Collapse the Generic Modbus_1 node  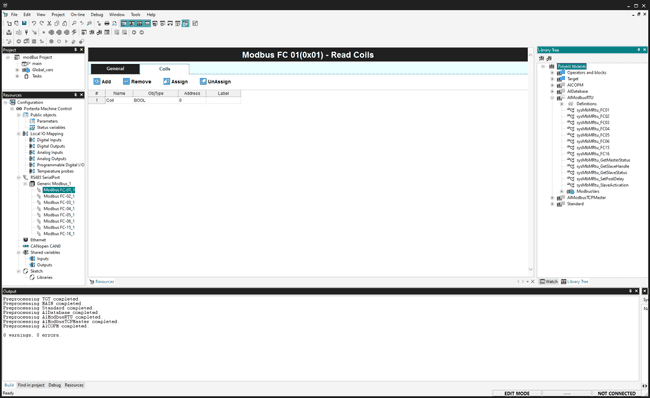point(25,184)
